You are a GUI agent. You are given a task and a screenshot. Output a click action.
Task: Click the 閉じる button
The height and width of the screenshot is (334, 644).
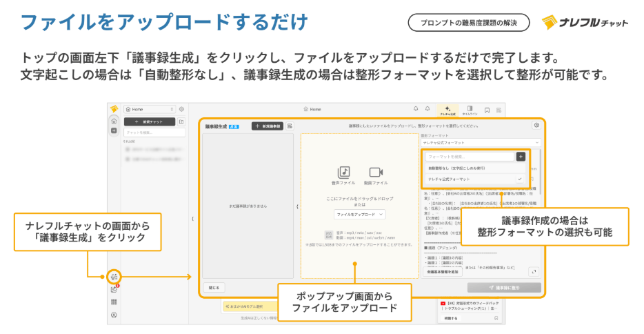click(213, 286)
